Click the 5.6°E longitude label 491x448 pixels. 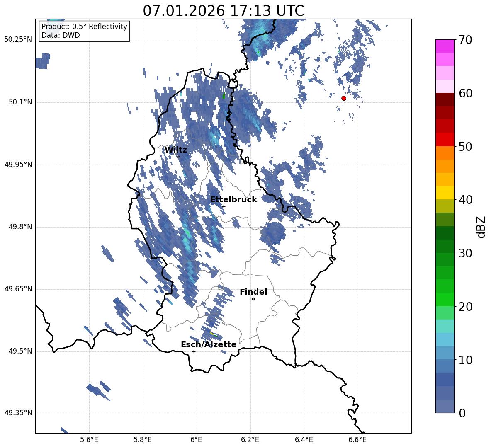point(89,440)
